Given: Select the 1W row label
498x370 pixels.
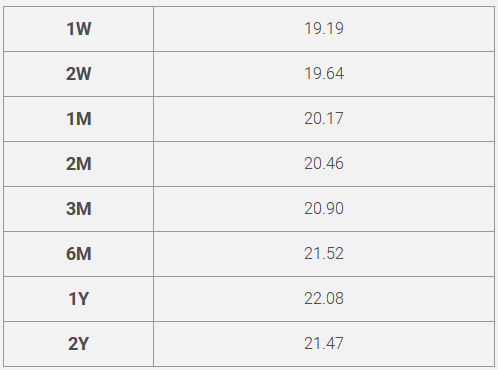Looking at the screenshot, I should 79,29.
